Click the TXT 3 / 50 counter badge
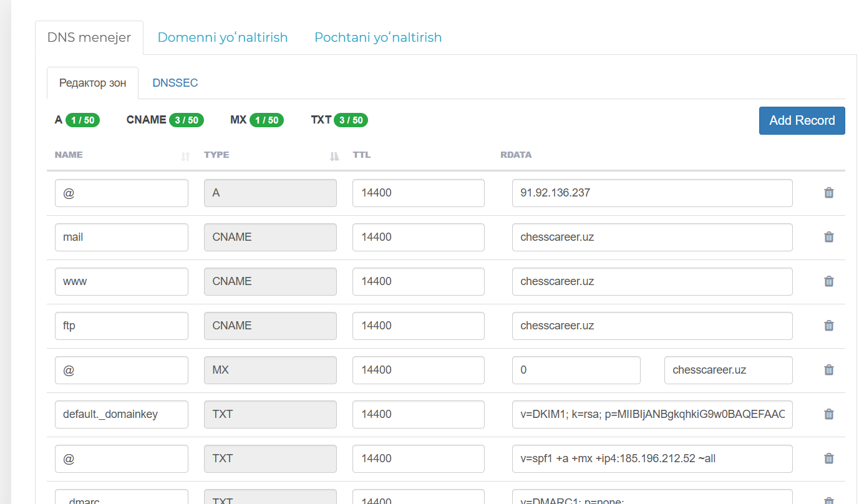The width and height of the screenshot is (859, 504). 351,120
